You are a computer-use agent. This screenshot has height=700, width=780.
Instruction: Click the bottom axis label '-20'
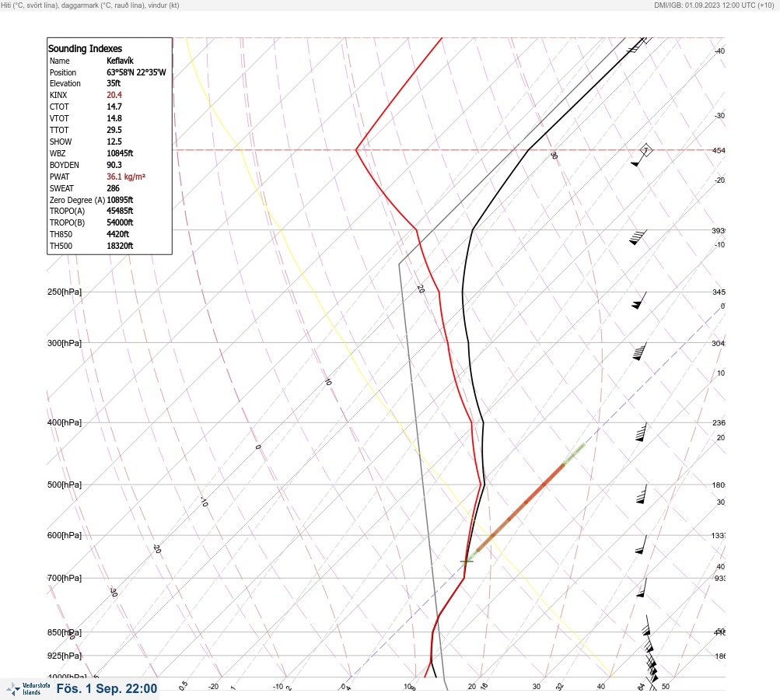coord(213,687)
